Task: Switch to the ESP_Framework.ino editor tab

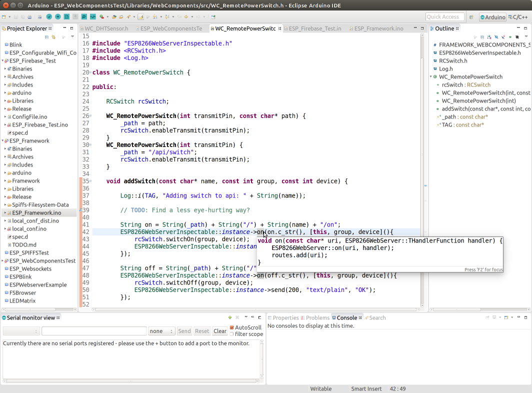Action: 376,28
